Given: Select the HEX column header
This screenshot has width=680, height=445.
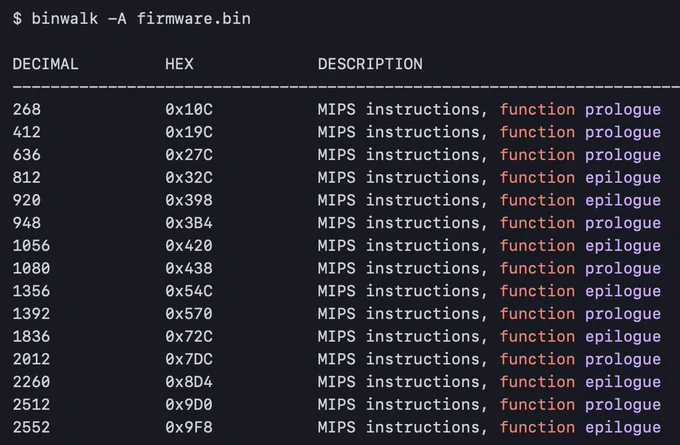Looking at the screenshot, I should tap(179, 64).
